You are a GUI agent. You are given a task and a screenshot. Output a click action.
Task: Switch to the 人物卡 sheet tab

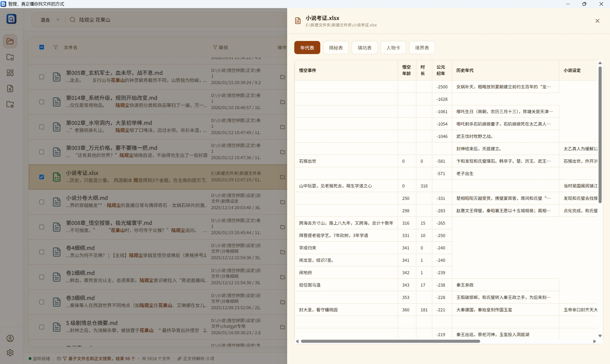pos(393,48)
